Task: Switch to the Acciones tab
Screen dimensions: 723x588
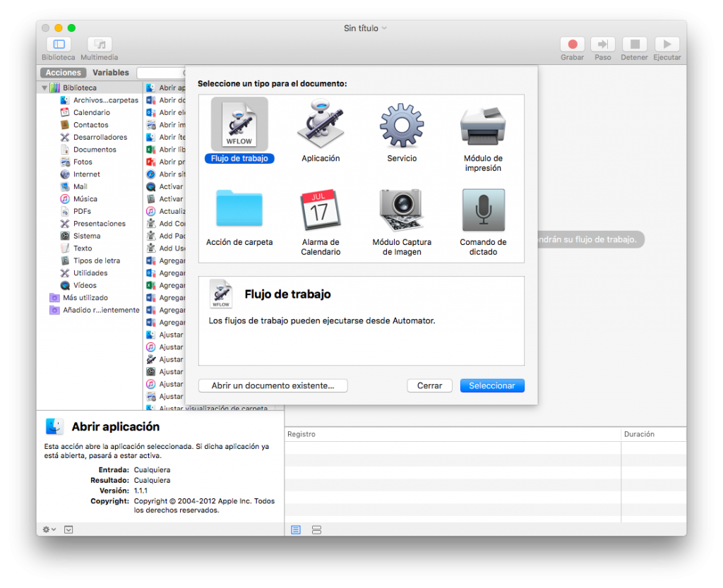Action: tap(63, 72)
